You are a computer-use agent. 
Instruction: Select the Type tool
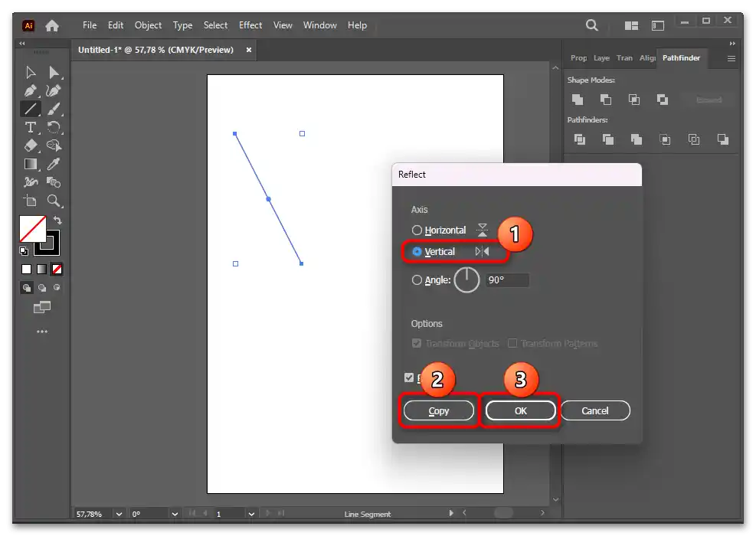(x=31, y=127)
